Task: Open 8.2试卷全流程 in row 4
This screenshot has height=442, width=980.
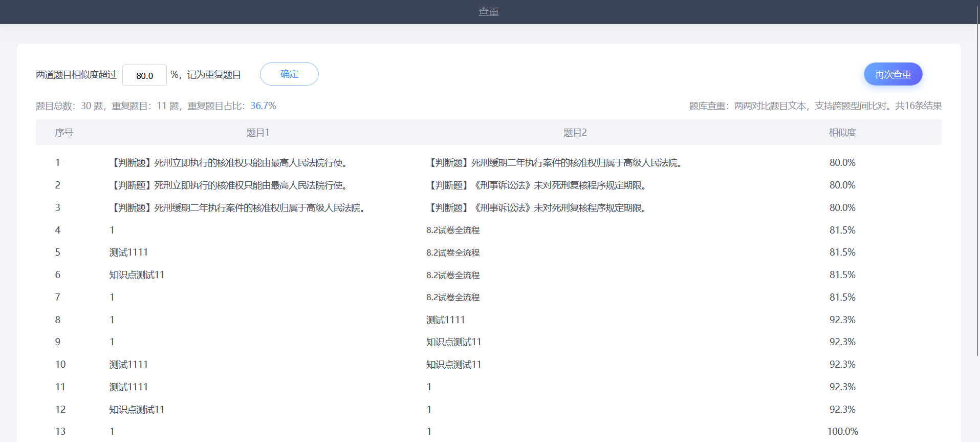Action: 453,230
